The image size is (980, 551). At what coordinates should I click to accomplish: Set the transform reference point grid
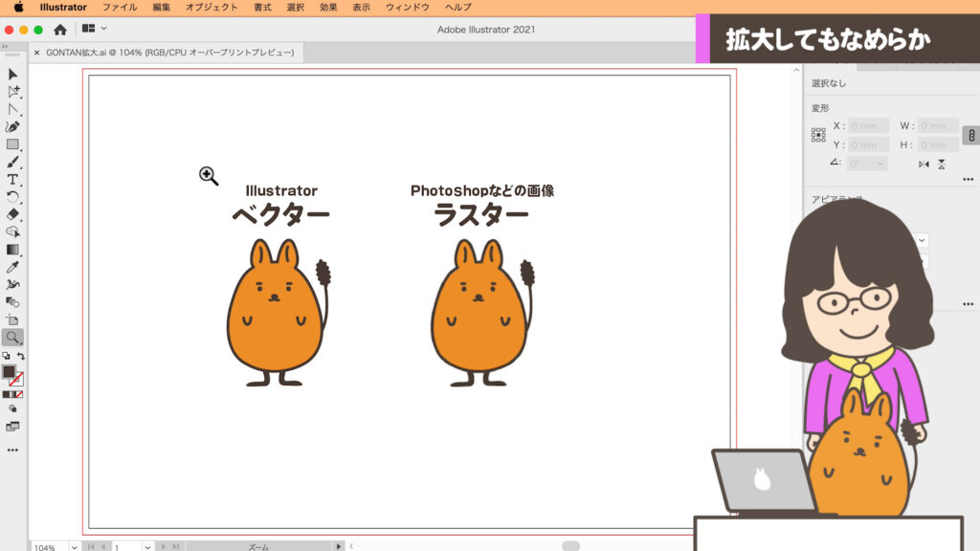tap(818, 136)
